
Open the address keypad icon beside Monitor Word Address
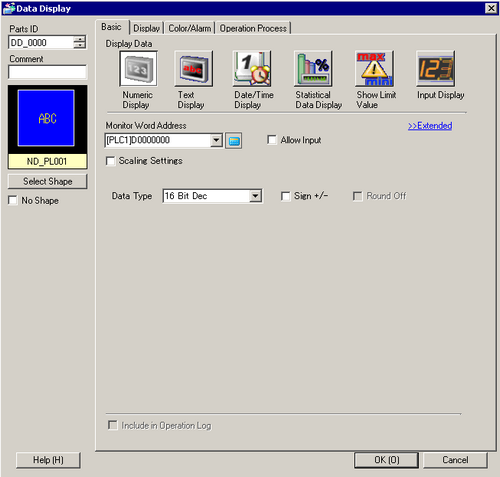[234, 141]
